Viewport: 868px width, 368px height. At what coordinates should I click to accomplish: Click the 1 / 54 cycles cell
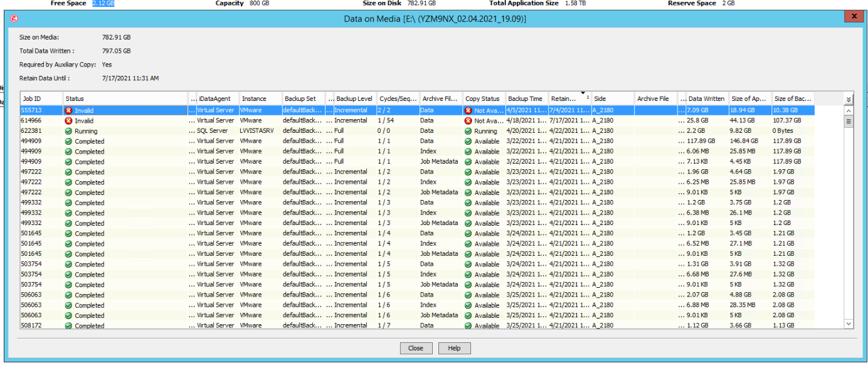coord(398,120)
